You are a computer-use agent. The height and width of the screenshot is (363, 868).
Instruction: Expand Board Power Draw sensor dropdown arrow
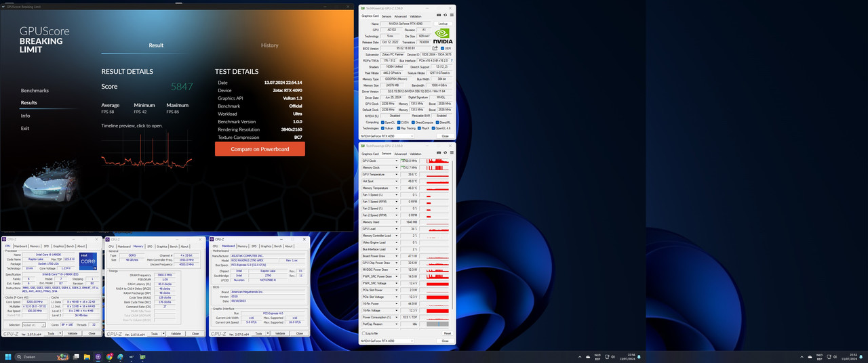click(397, 256)
